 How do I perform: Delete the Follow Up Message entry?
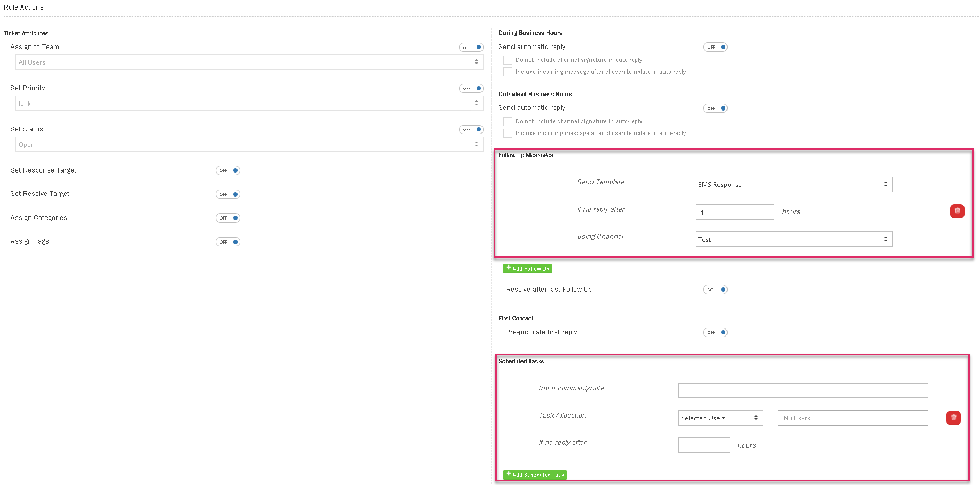pyautogui.click(x=957, y=211)
